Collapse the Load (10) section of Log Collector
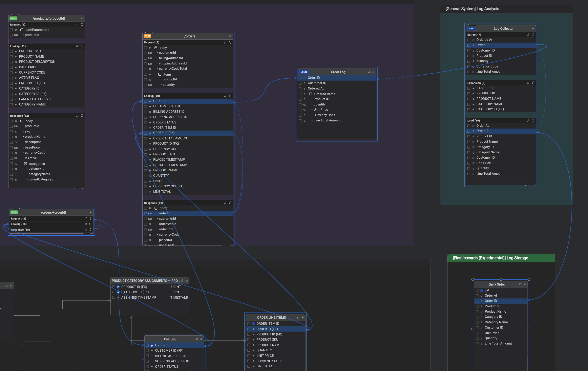 (x=532, y=120)
